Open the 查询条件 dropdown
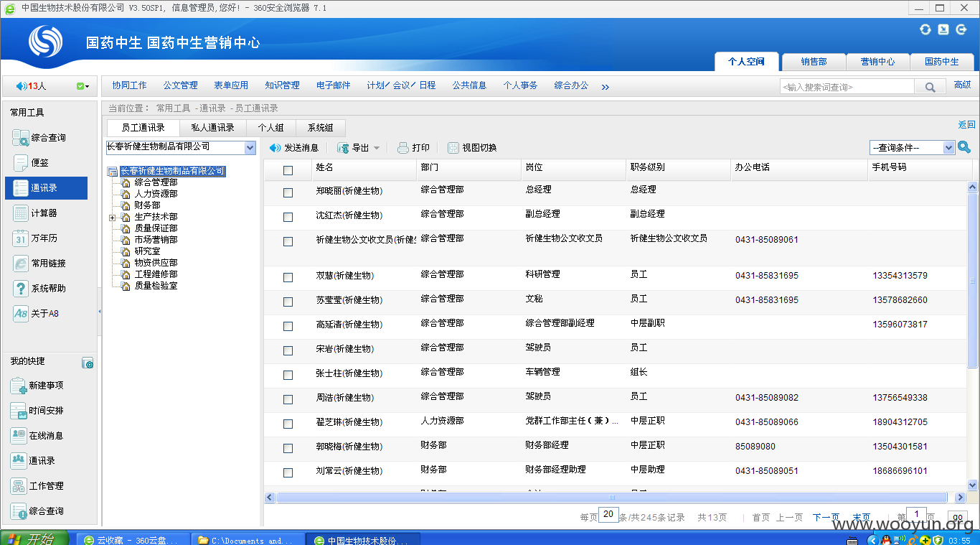Image resolution: width=980 pixels, height=545 pixels. (x=913, y=147)
